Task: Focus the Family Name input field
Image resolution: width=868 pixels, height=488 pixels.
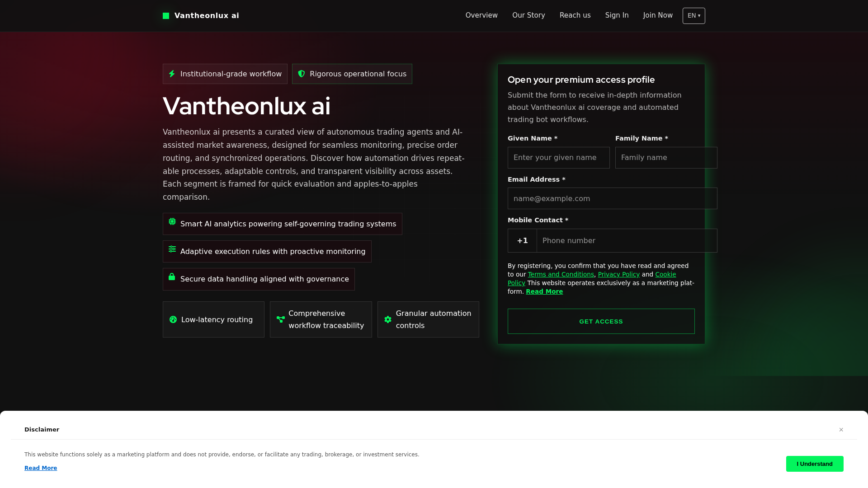Action: pyautogui.click(x=666, y=158)
